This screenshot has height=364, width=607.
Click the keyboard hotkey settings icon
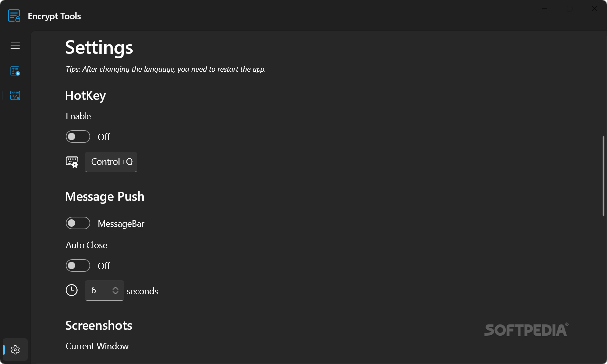coord(72,162)
